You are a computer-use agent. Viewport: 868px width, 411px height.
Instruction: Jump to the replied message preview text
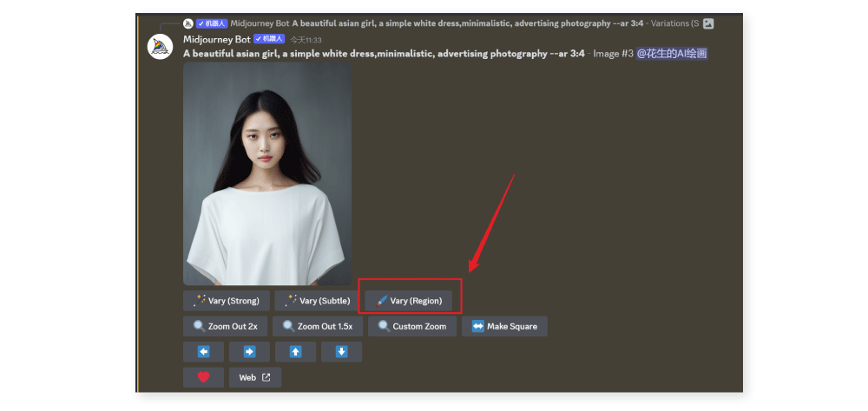[x=451, y=23]
